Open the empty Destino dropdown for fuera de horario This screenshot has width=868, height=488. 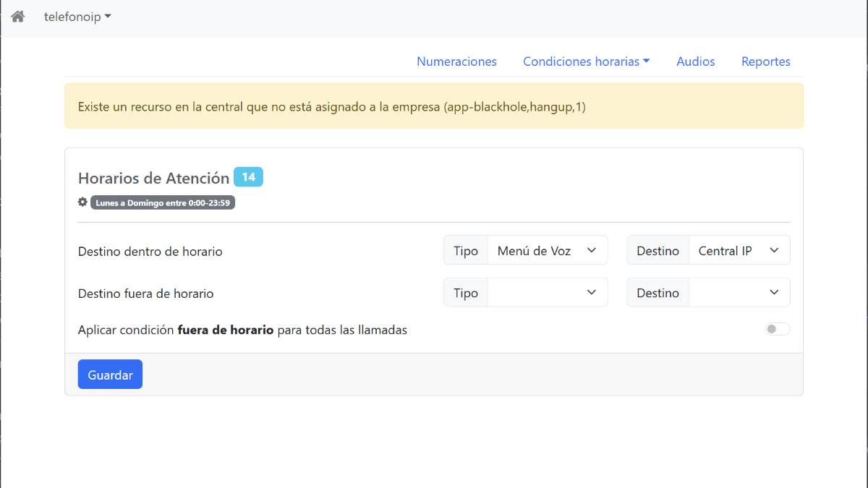pyautogui.click(x=739, y=293)
